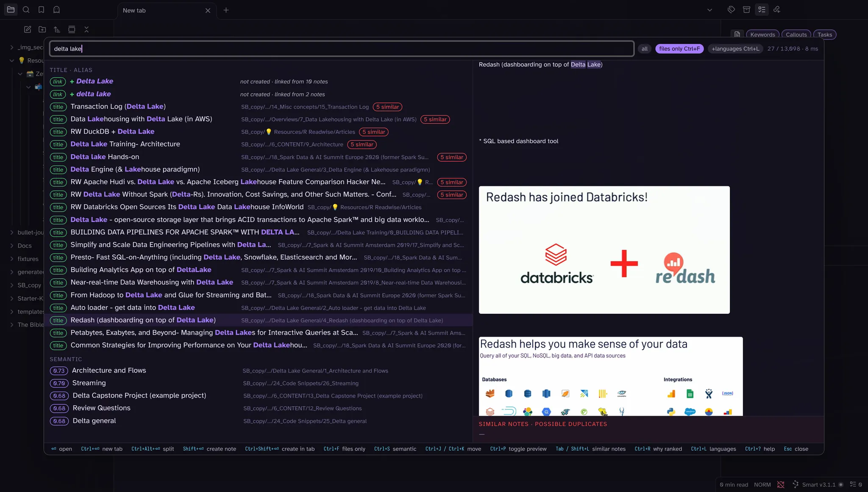Switch to the Keywords tab
Image resolution: width=868 pixels, height=492 pixels.
click(762, 35)
